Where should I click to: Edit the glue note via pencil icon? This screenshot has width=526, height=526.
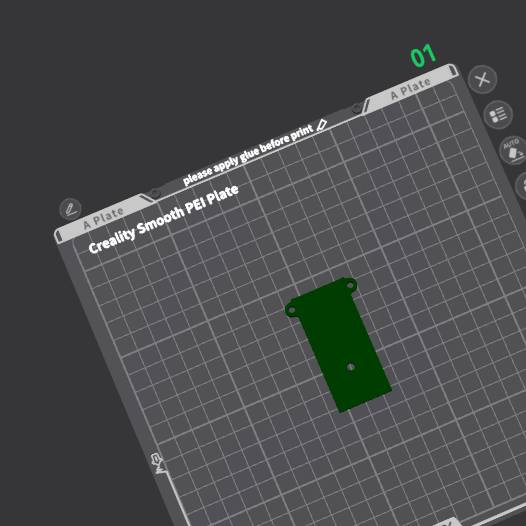coord(321,125)
